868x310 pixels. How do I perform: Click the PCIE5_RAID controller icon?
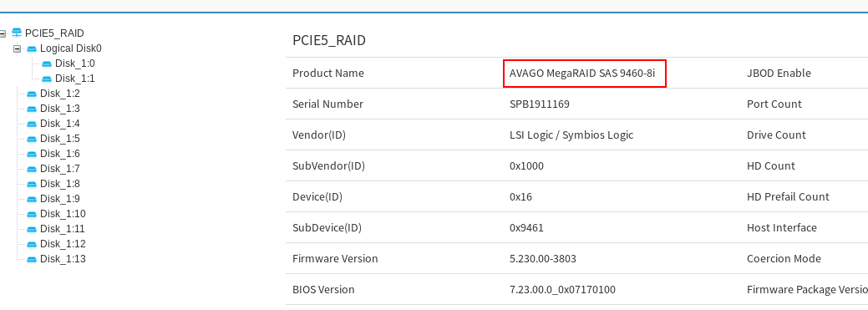(18, 33)
